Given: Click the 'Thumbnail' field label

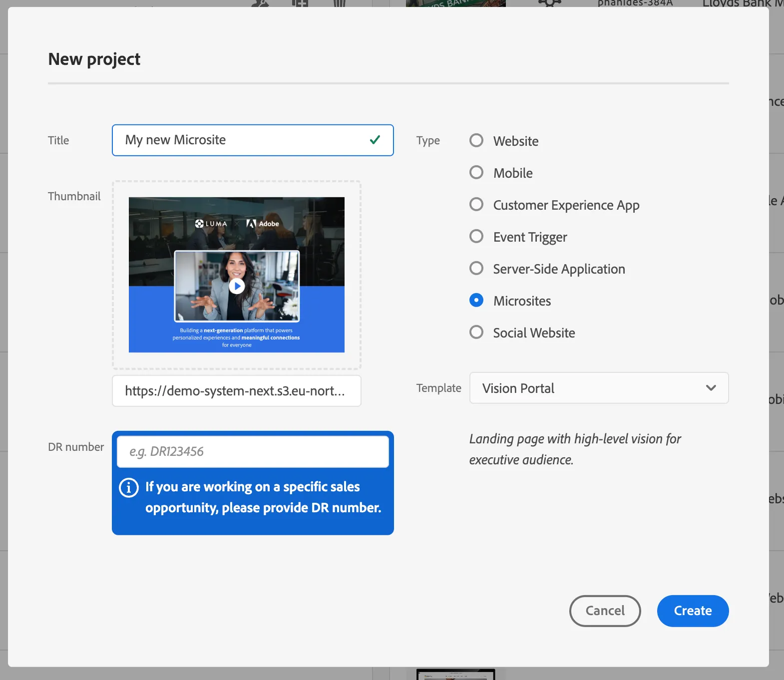Looking at the screenshot, I should tap(74, 196).
